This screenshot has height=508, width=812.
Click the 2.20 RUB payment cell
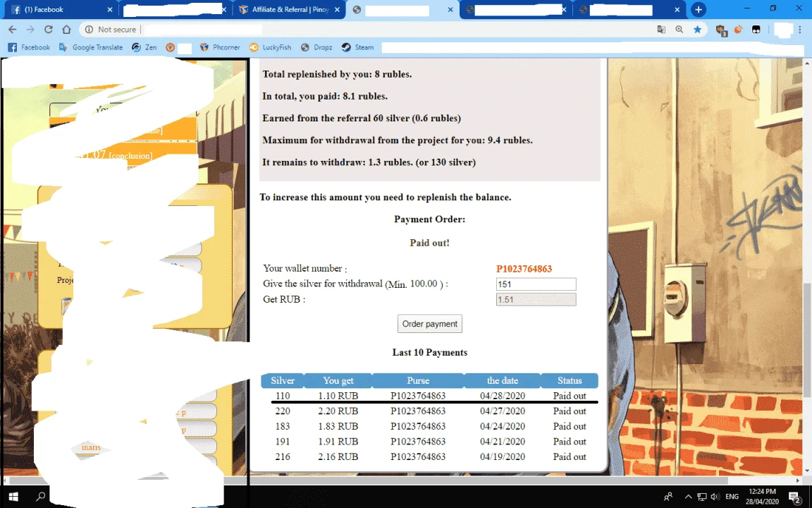tap(338, 411)
